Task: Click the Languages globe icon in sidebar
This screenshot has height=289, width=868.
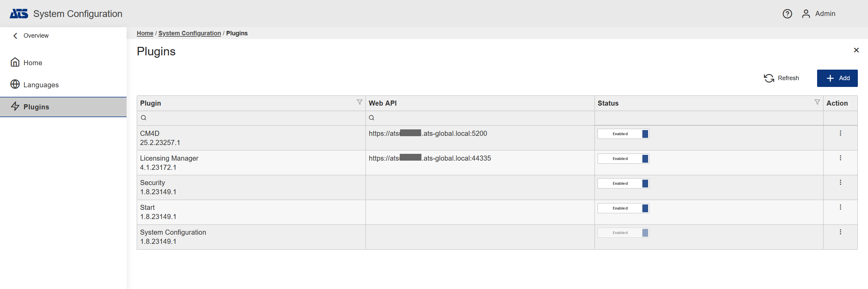Action: 15,84
